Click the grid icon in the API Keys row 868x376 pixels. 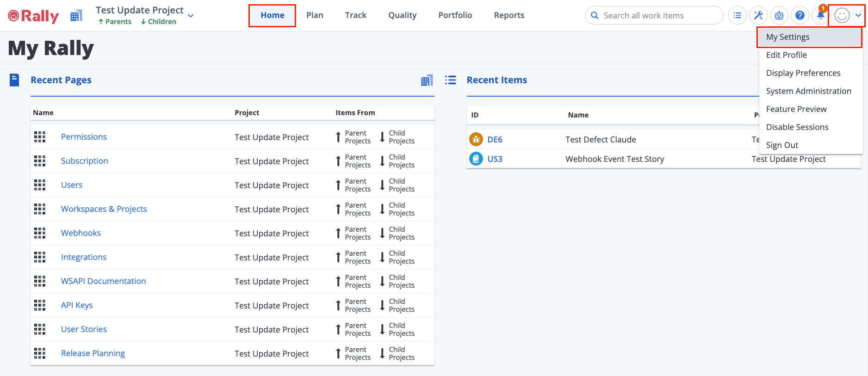coord(40,305)
